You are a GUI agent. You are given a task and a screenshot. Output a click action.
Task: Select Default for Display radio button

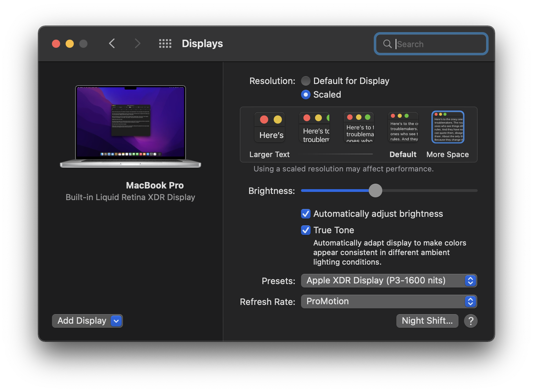(x=306, y=81)
